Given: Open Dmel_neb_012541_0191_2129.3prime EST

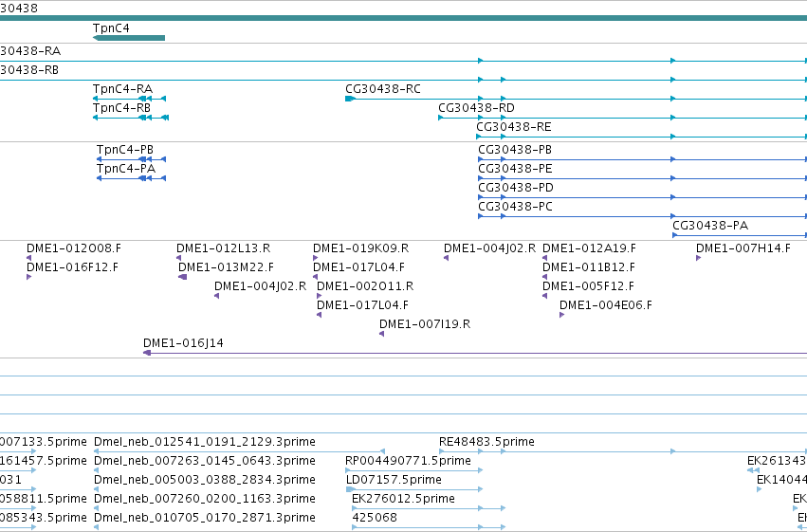Looking at the screenshot, I should coord(239,451).
